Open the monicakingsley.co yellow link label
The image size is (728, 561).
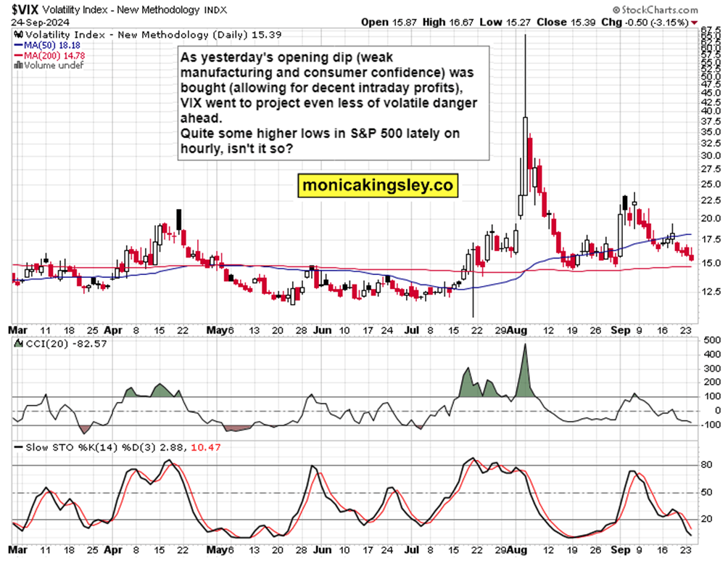click(378, 185)
